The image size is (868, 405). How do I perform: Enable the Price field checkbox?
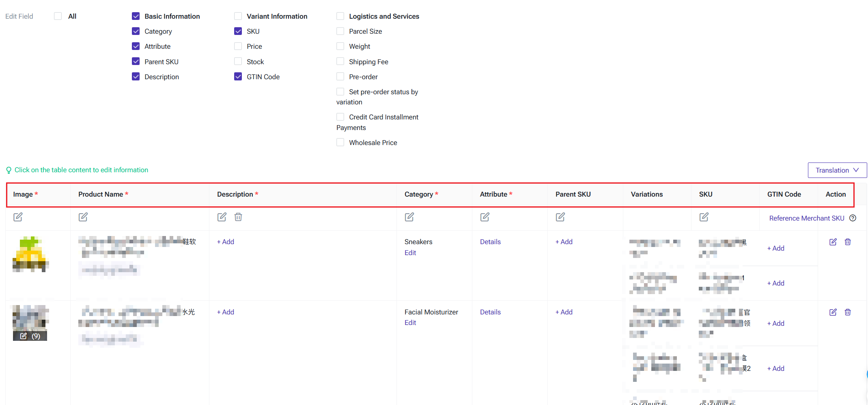point(238,46)
